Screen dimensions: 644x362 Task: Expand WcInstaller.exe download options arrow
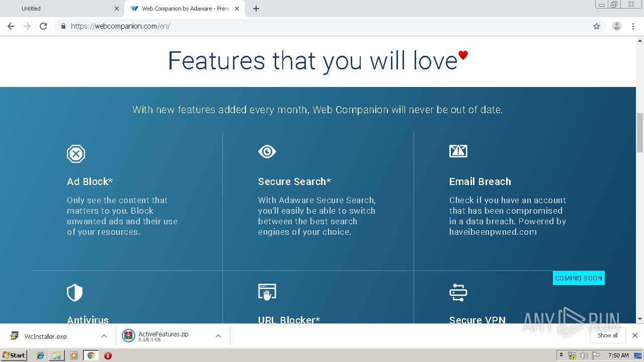(x=104, y=336)
